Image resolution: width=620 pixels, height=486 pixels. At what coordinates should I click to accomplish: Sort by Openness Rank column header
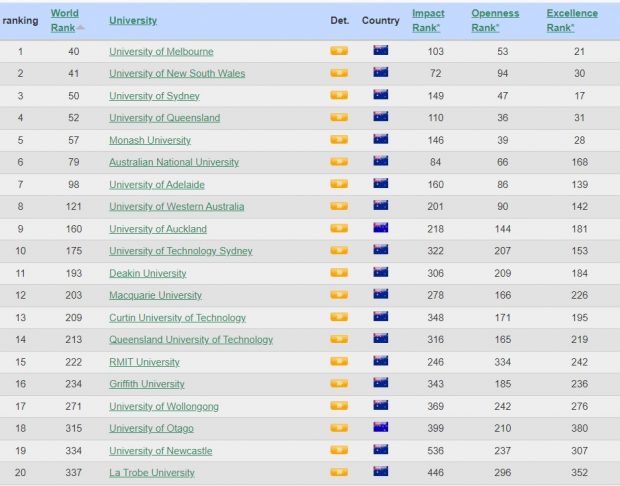coord(495,21)
